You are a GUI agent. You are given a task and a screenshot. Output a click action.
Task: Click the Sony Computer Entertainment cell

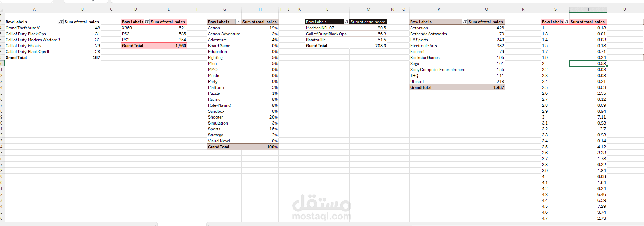pos(439,70)
